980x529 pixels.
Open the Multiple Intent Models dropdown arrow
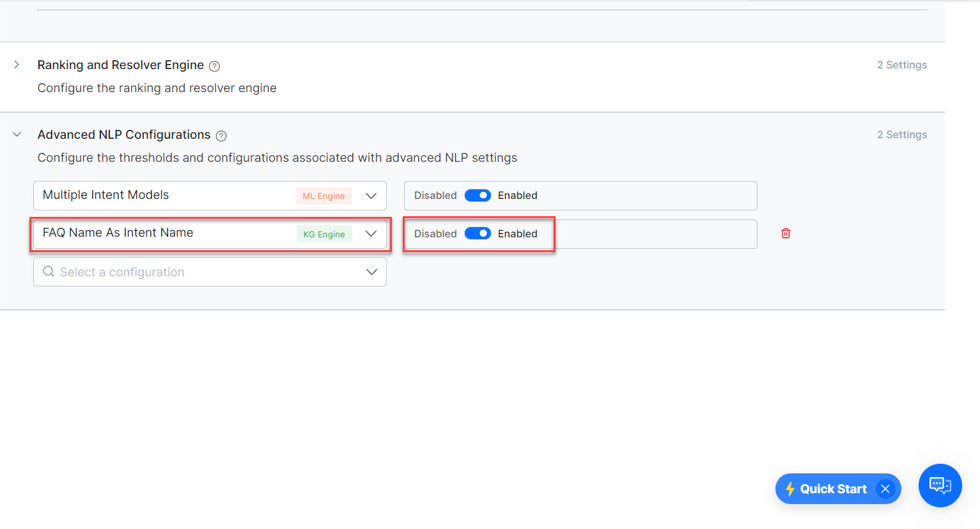pos(371,196)
